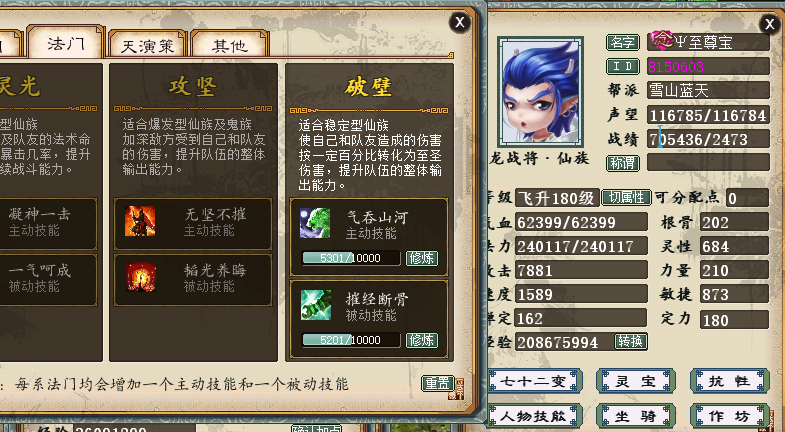Click 修炼 button for 气吞山河
Viewport: 785px width, 432px height.
coord(422,258)
